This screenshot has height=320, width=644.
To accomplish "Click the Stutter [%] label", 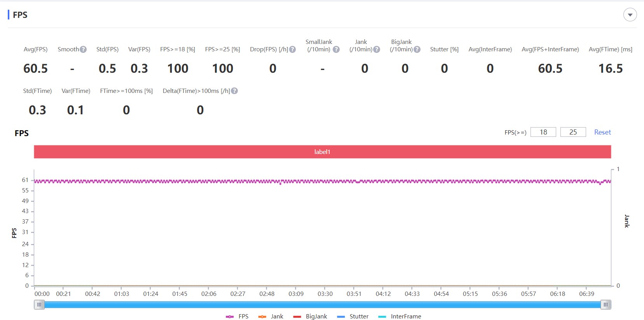I will tap(444, 49).
